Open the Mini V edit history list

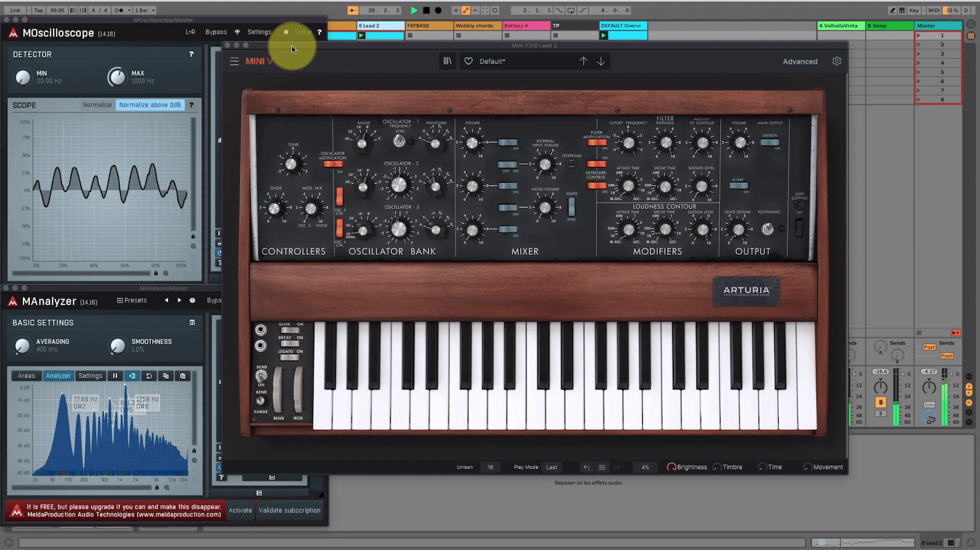[602, 467]
